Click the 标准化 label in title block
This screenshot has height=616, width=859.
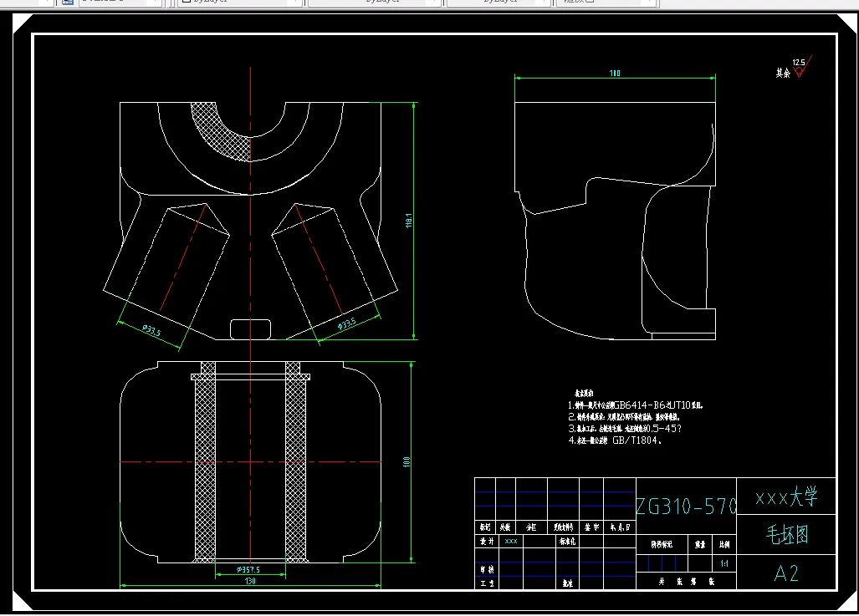pyautogui.click(x=567, y=541)
